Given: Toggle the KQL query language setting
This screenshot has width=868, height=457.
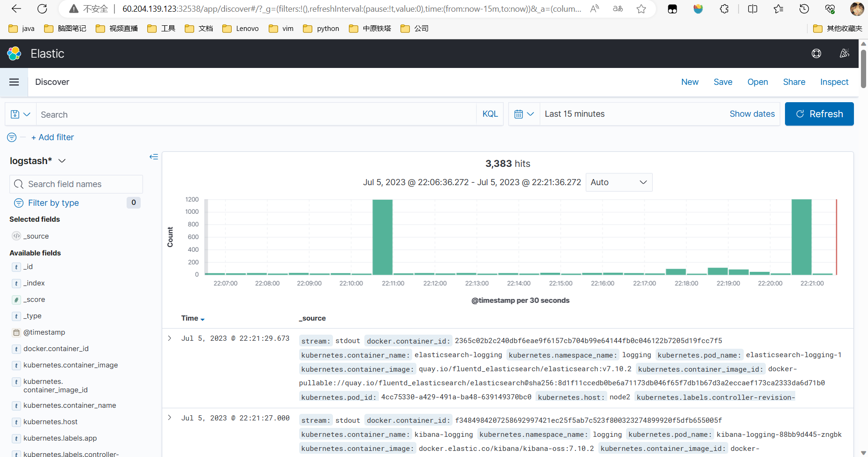Looking at the screenshot, I should [x=490, y=113].
